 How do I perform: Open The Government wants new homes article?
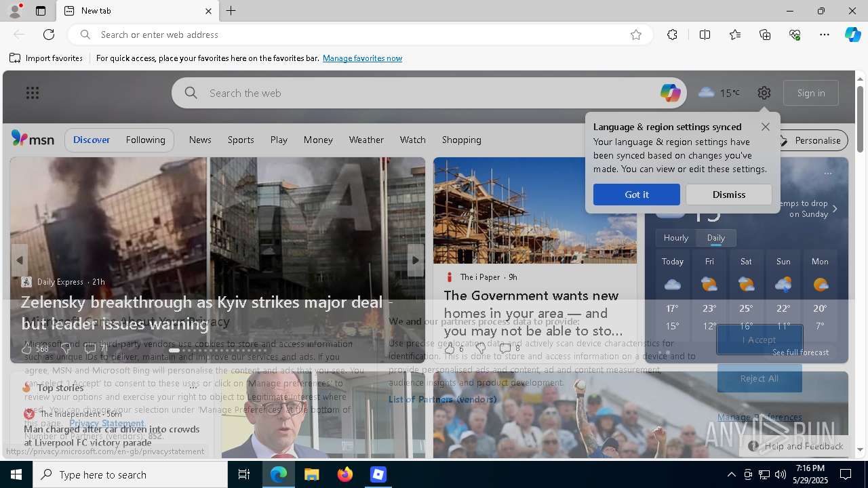[x=533, y=313]
